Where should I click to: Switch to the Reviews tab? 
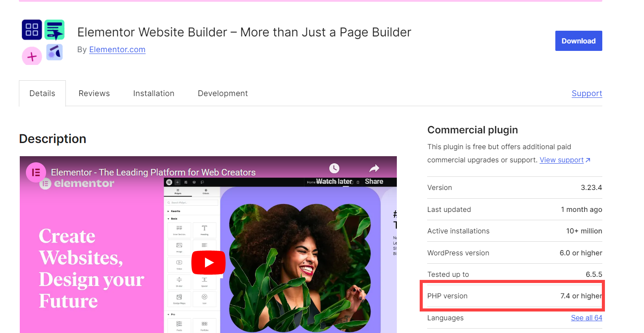click(x=94, y=93)
